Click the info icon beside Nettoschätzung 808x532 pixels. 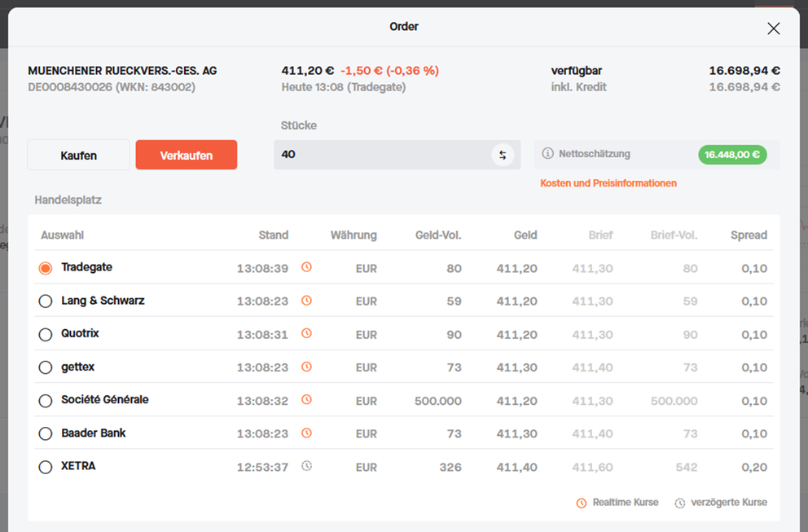point(547,154)
